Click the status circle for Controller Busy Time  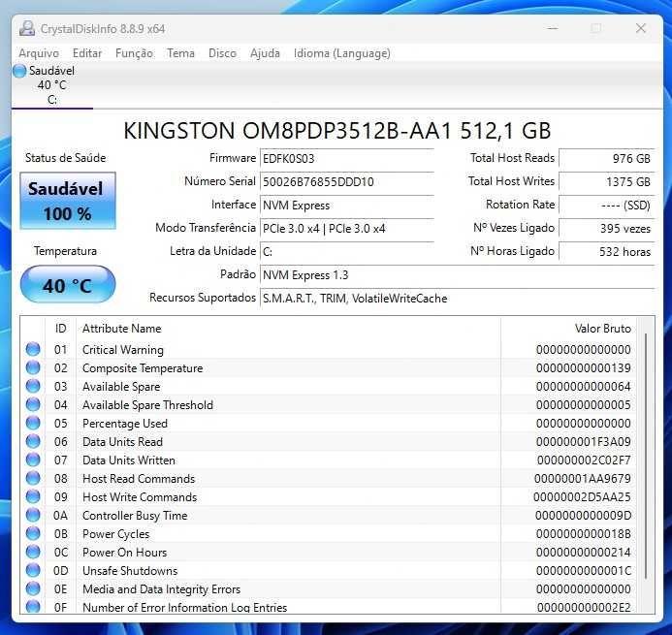pyautogui.click(x=33, y=515)
